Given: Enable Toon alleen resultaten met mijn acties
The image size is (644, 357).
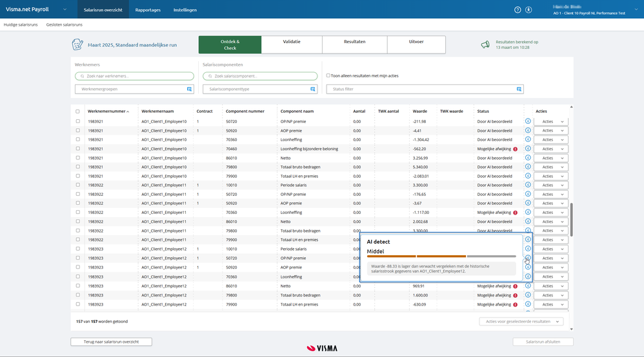Looking at the screenshot, I should coord(328,75).
